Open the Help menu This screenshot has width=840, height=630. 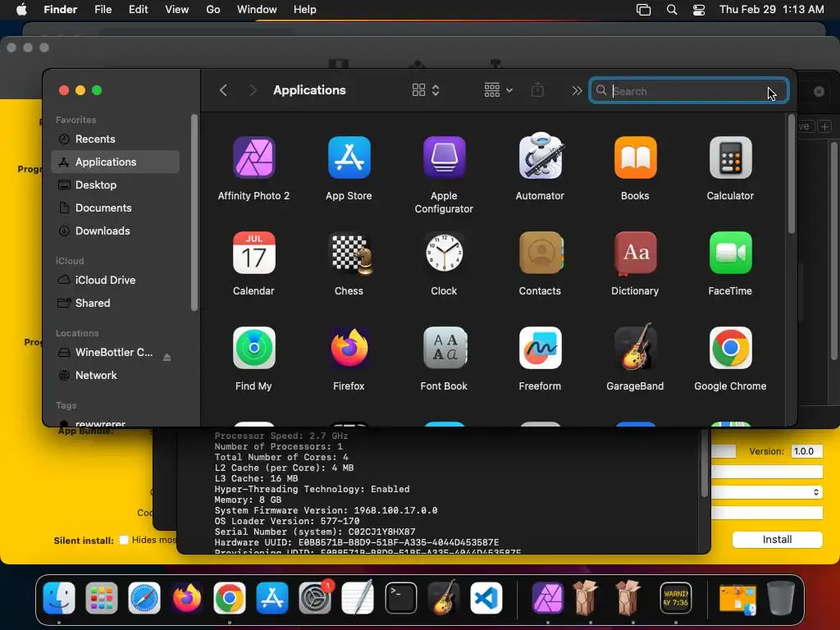pyautogui.click(x=305, y=10)
